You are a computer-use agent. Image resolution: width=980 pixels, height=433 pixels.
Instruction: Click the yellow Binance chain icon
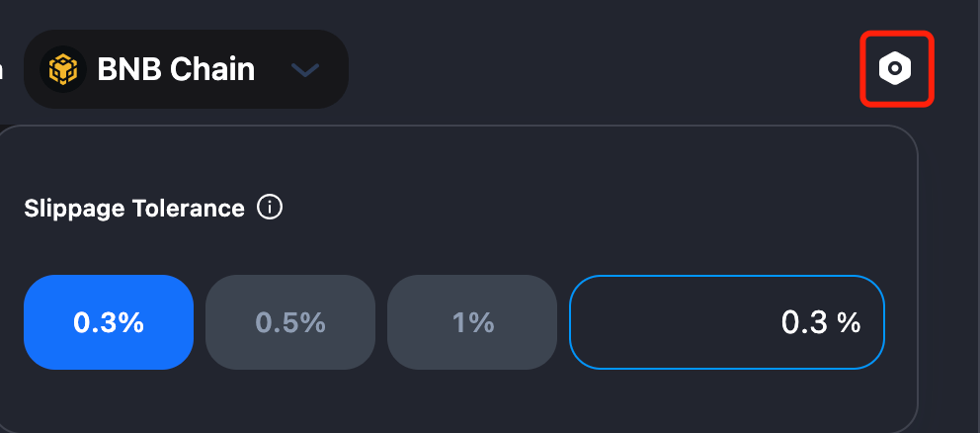click(63, 69)
